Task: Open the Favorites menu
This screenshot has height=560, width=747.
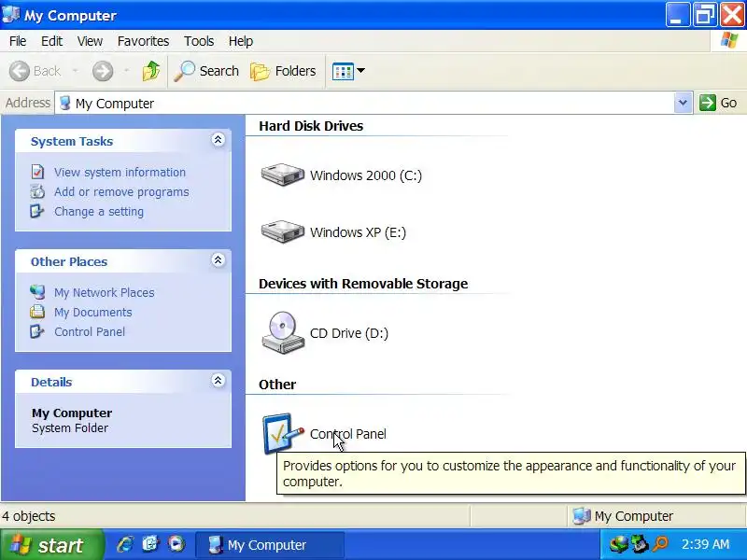Action: [143, 41]
